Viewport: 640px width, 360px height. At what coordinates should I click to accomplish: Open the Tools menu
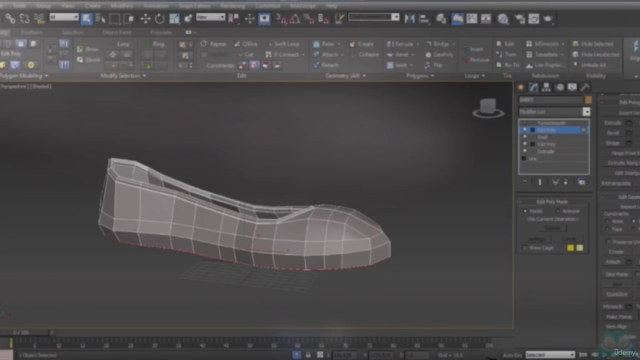tap(19, 6)
